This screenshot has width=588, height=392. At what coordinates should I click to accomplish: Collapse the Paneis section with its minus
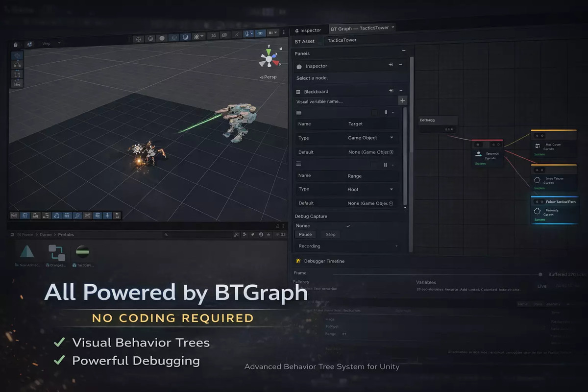[403, 50]
